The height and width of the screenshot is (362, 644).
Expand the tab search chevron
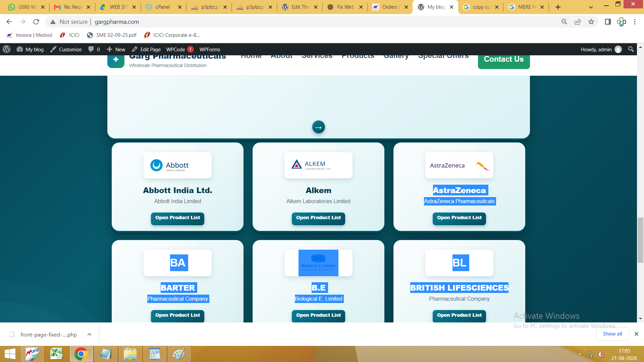coord(591,7)
